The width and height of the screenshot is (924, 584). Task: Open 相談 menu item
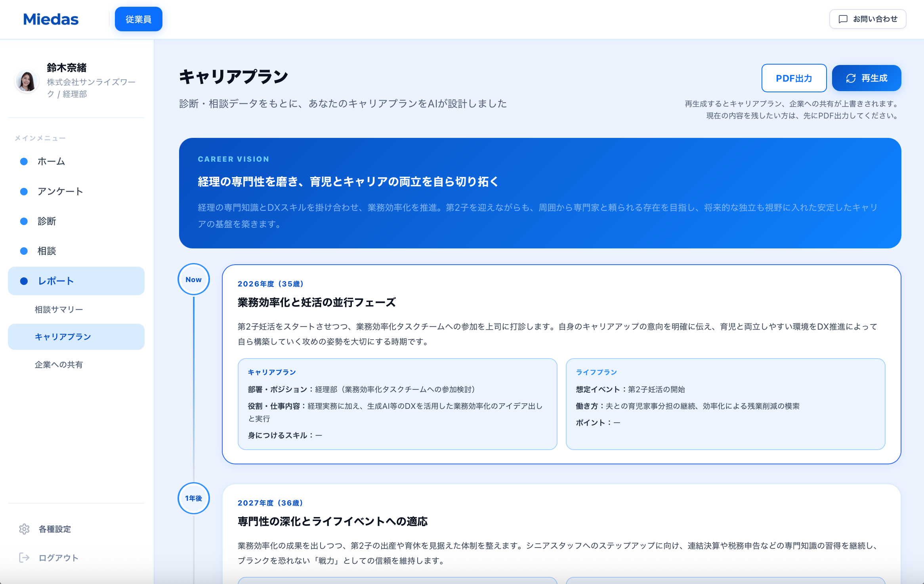76,251
